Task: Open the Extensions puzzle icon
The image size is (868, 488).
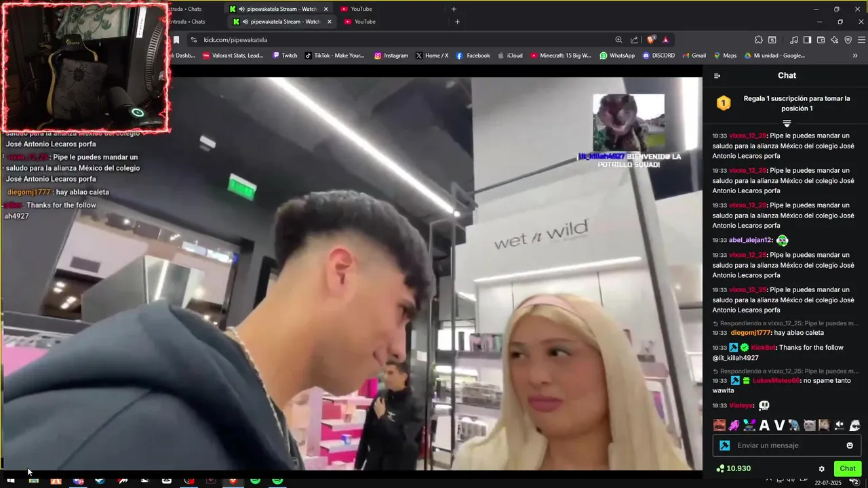Action: click(x=759, y=40)
